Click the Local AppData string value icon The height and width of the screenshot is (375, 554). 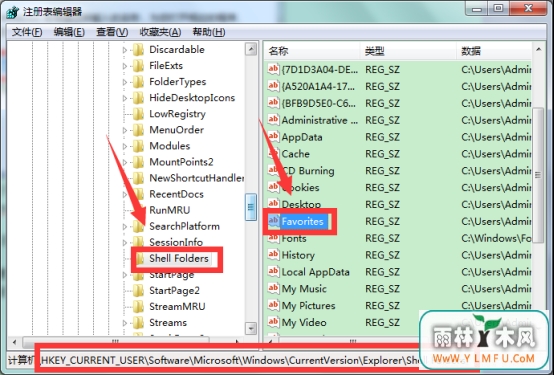(273, 272)
